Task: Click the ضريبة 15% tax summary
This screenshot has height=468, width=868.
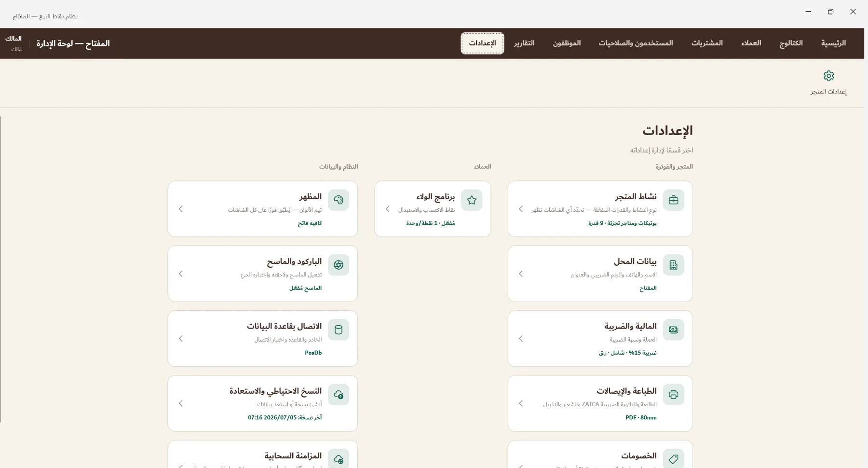Action: pos(627,353)
